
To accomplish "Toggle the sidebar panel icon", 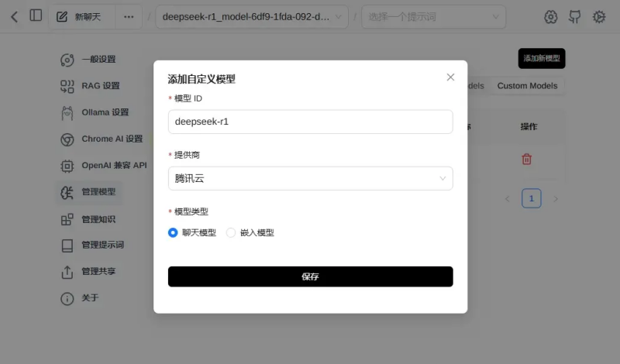I will point(36,15).
